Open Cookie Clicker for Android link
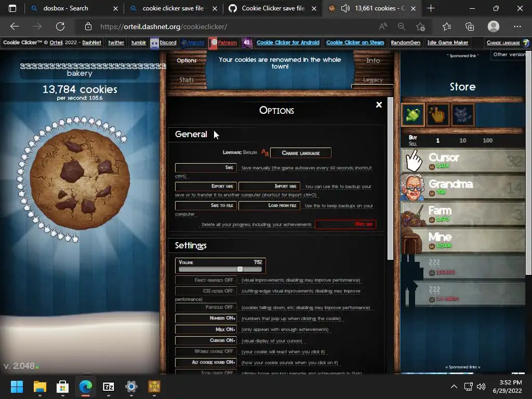This screenshot has height=399, width=532. click(x=288, y=43)
